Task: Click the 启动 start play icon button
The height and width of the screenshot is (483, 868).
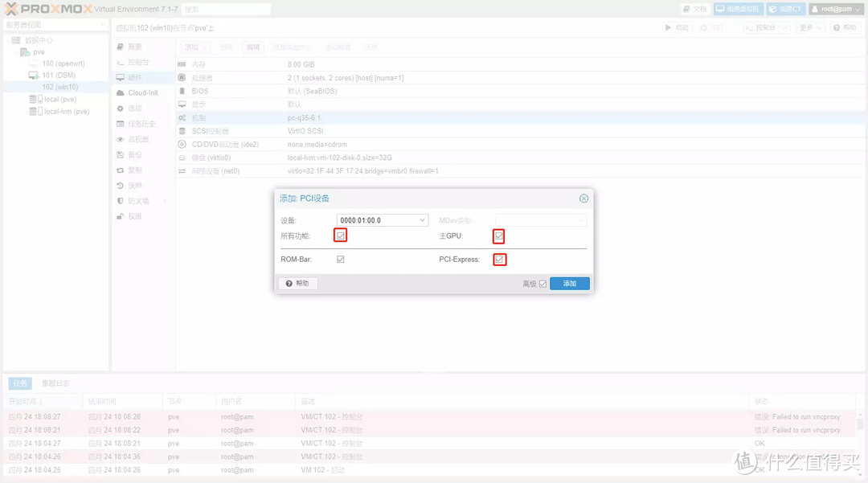Action: pyautogui.click(x=677, y=27)
